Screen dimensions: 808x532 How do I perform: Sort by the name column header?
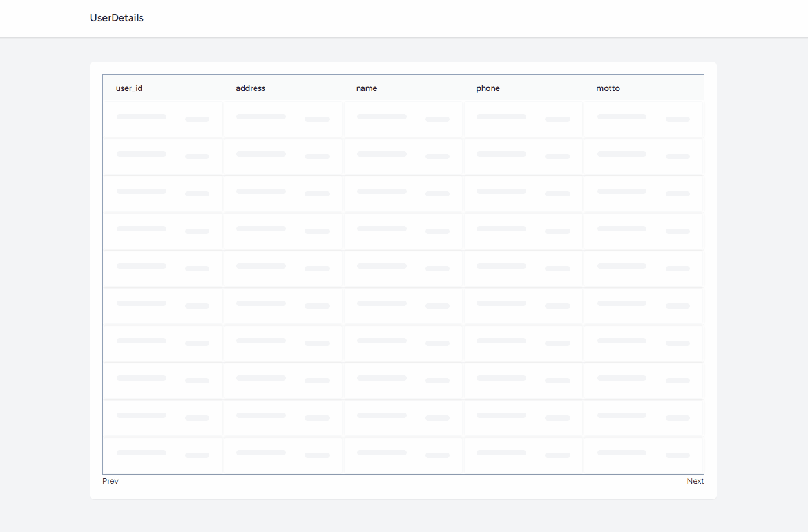coord(367,88)
